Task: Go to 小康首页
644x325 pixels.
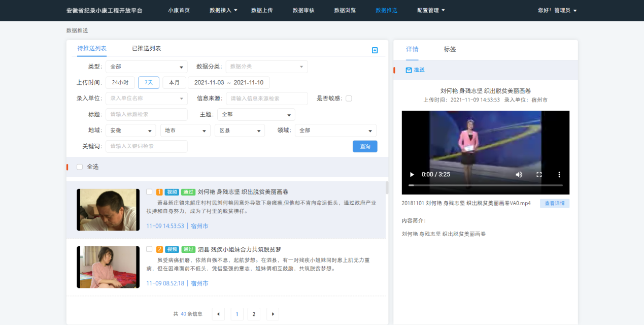Action: click(x=179, y=10)
